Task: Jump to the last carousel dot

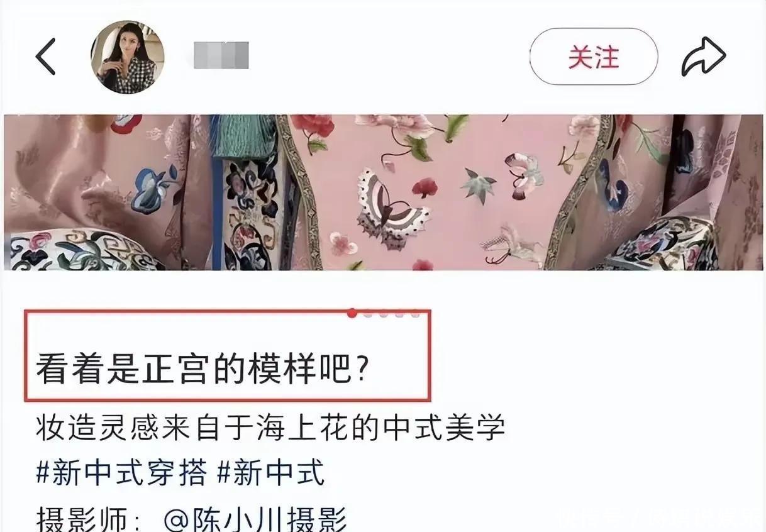Action: pos(414,313)
